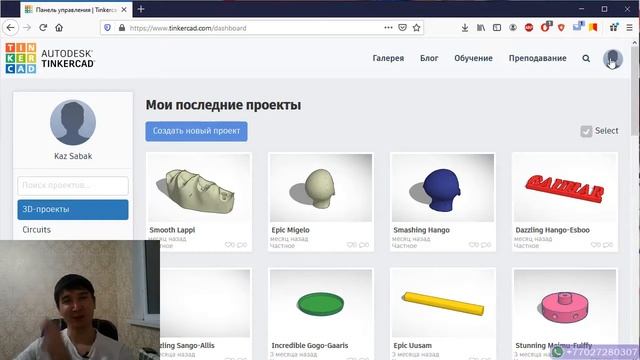The image size is (640, 360).
Task: Open Firefox account icon
Action: [513, 28]
